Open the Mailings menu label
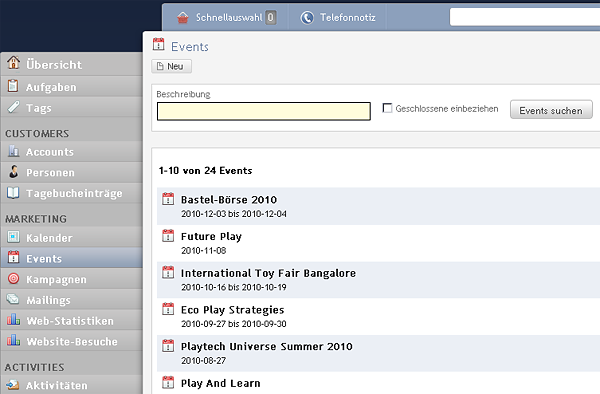This screenshot has width=600, height=394. (x=48, y=300)
